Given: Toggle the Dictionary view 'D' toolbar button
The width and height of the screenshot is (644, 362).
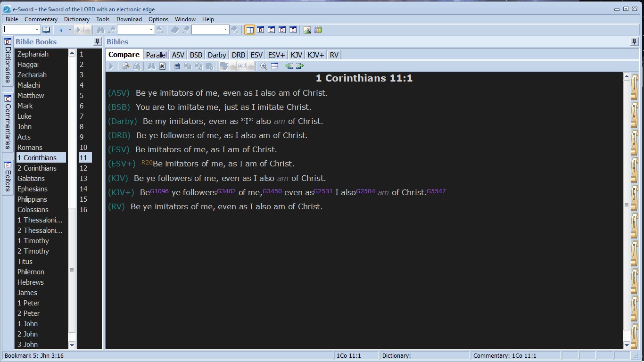Looking at the screenshot, I should tap(282, 30).
